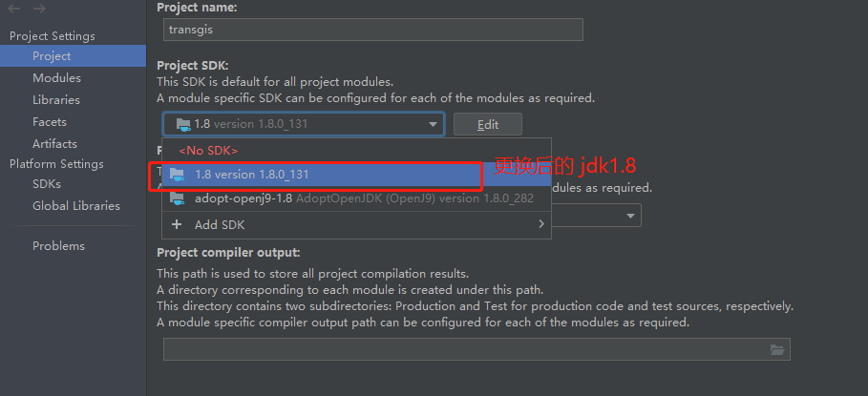Screen dimensions: 868x396
Task: Click the back navigation arrow
Action: coord(14,9)
